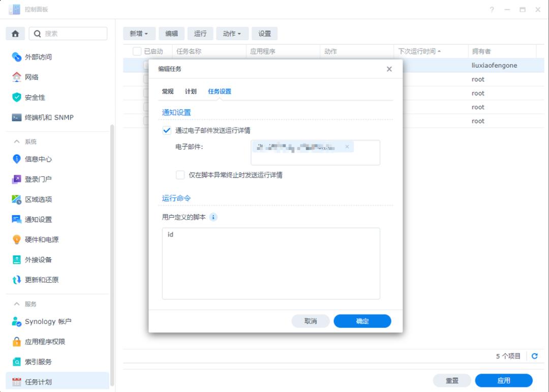Select the 任务设置 tab
Viewport: 549px width, 392px height.
click(220, 92)
